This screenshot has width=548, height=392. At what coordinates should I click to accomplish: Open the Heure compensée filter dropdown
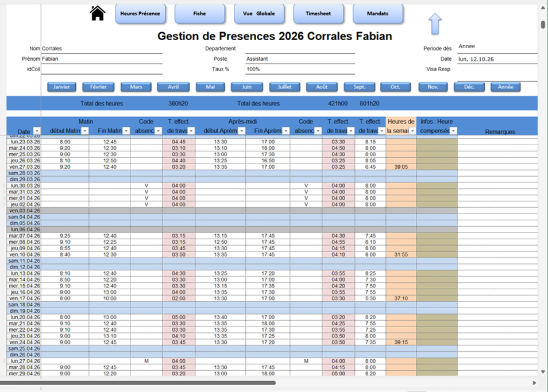[x=453, y=130]
